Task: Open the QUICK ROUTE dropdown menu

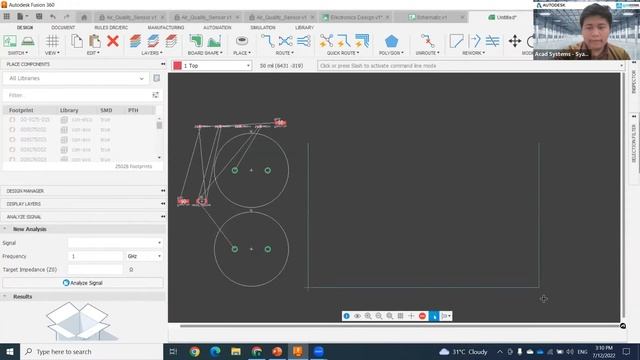Action: click(x=343, y=53)
